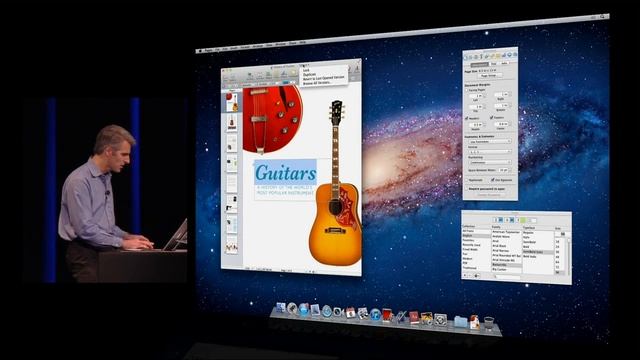Select the first page thumbnail with guitars
This screenshot has height=360, width=640.
click(232, 102)
